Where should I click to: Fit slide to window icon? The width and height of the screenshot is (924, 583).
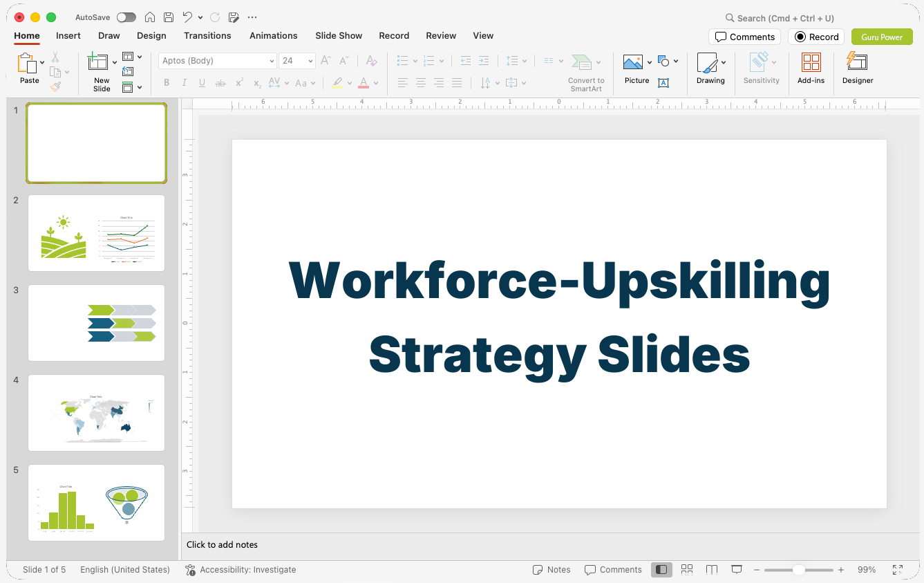pyautogui.click(x=897, y=569)
